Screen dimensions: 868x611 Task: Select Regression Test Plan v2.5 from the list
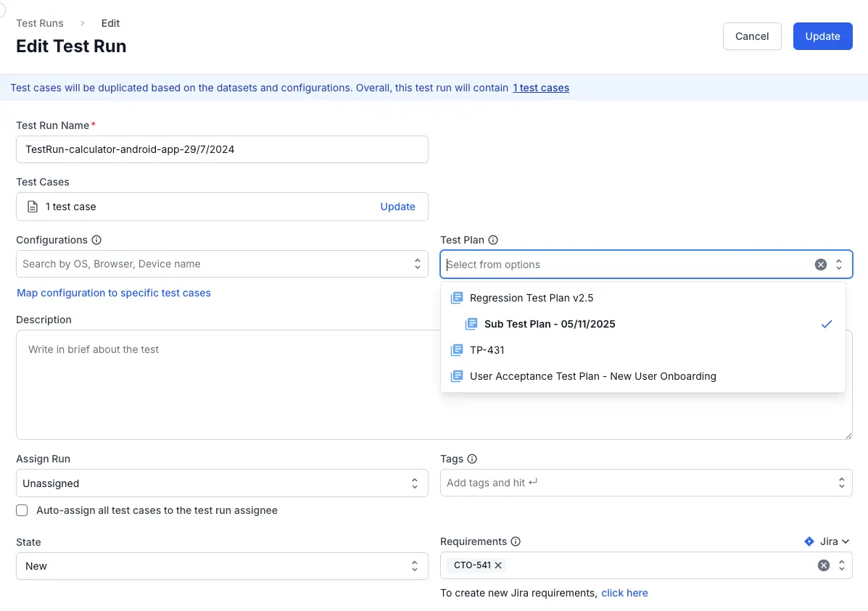[532, 297]
